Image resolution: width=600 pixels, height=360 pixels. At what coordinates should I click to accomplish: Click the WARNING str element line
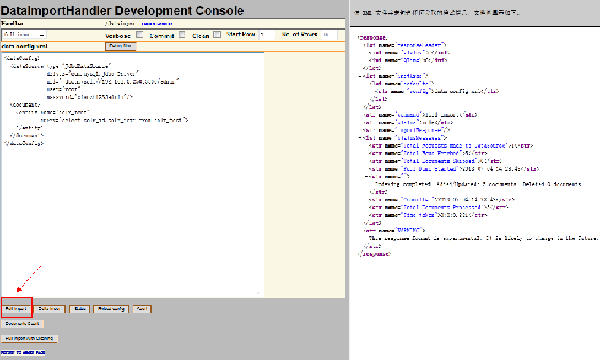tap(394, 230)
